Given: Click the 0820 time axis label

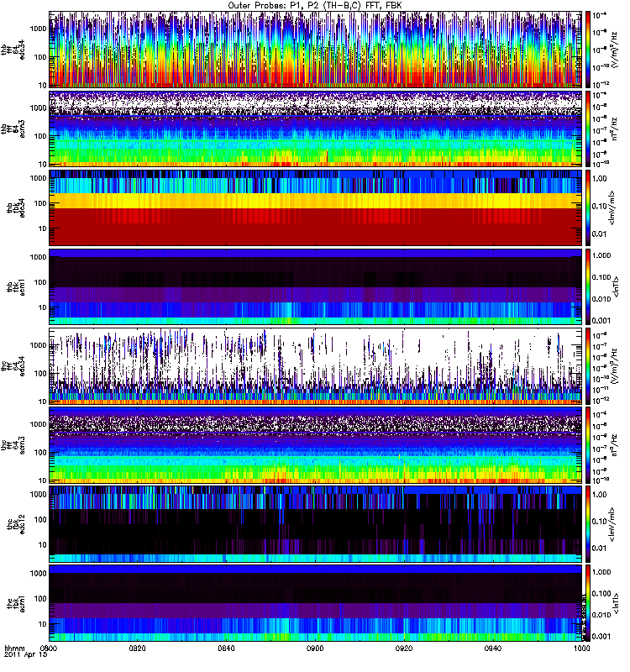Looking at the screenshot, I should [138, 648].
